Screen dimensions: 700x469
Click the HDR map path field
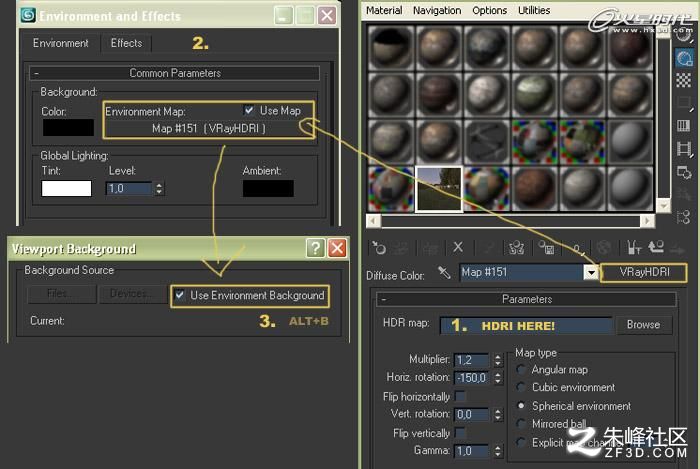pyautogui.click(x=525, y=325)
